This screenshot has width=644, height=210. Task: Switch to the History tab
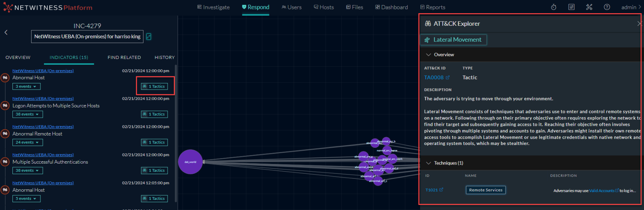coord(164,57)
